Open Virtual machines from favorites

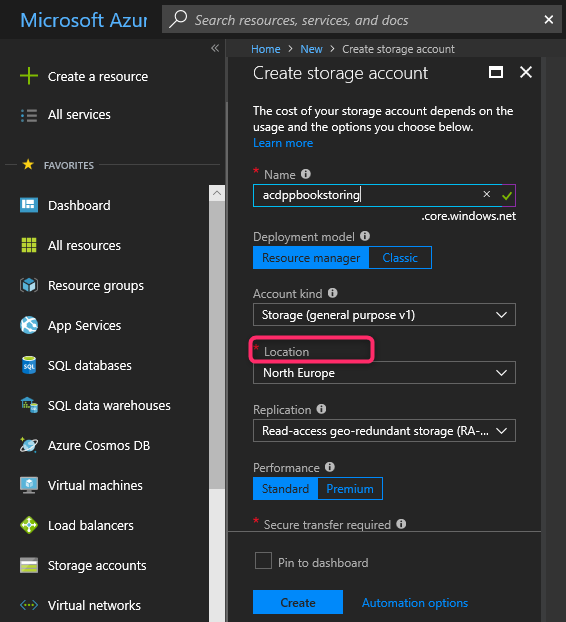click(95, 486)
